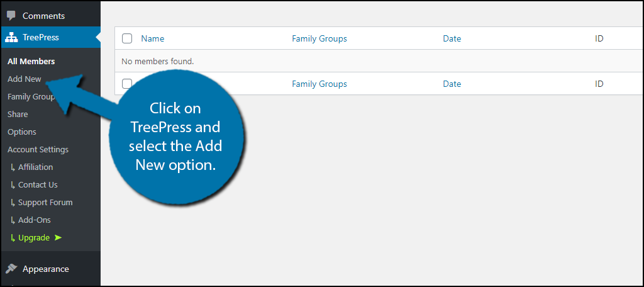Click Date column label in footer row

pos(452,84)
